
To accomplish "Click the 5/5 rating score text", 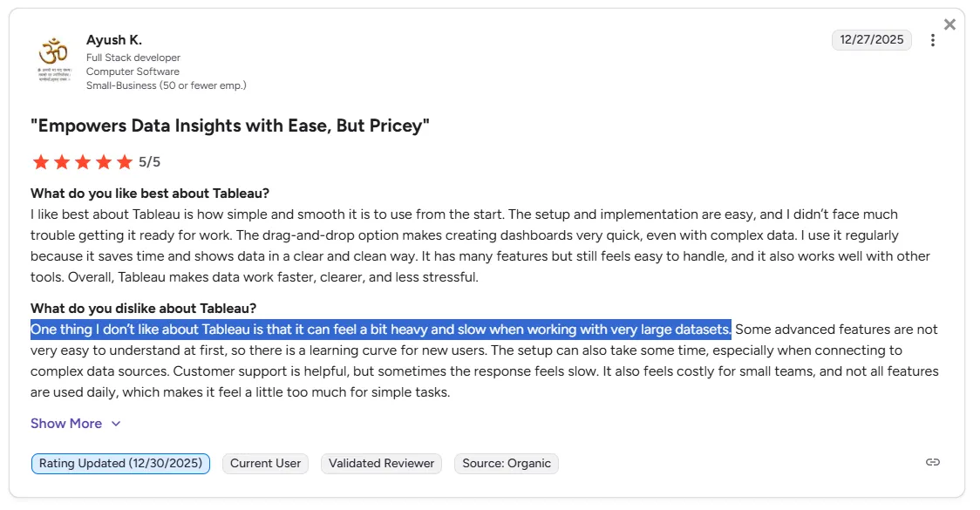I will [150, 162].
